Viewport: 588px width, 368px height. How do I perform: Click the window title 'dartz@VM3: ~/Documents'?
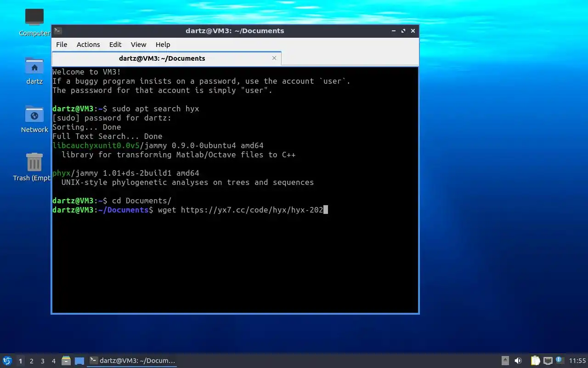point(235,31)
